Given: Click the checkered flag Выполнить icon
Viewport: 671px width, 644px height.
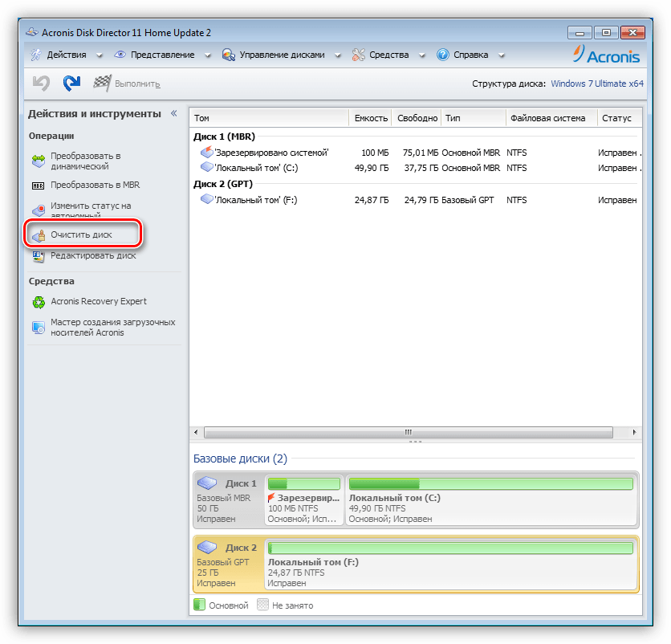Looking at the screenshot, I should point(102,83).
